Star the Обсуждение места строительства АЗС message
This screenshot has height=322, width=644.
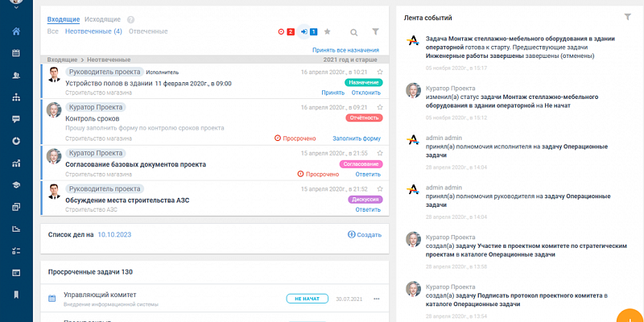[x=380, y=189]
